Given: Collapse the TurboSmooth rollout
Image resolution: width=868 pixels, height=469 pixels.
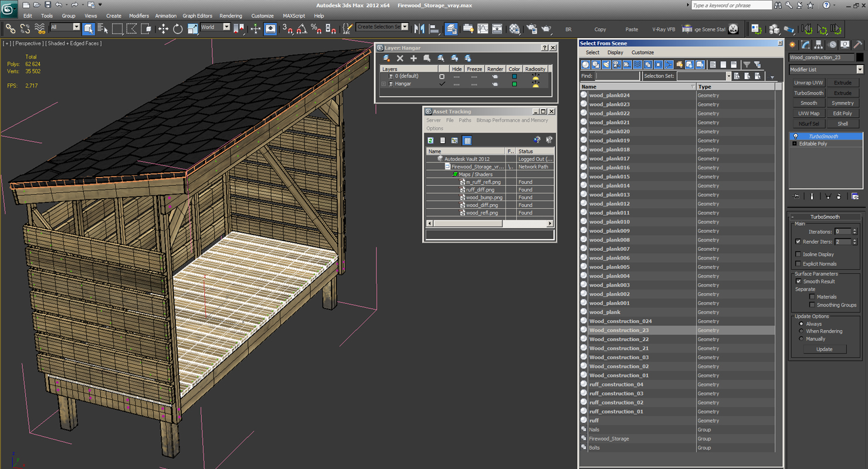Looking at the screenshot, I should [792, 217].
